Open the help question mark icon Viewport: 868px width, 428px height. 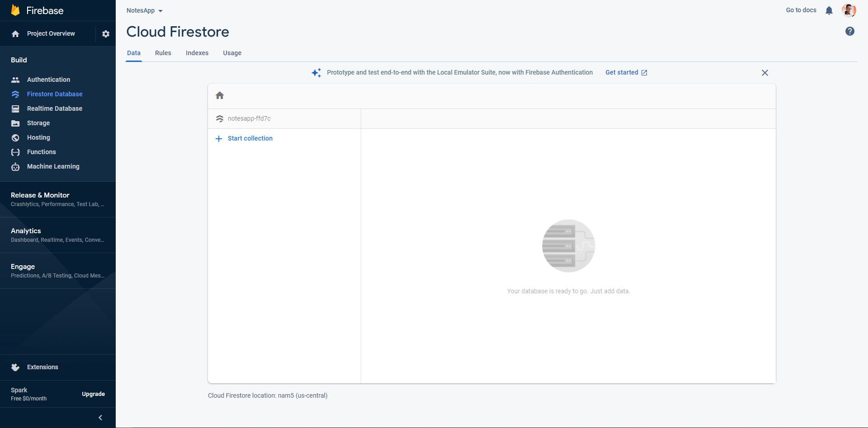[850, 31]
